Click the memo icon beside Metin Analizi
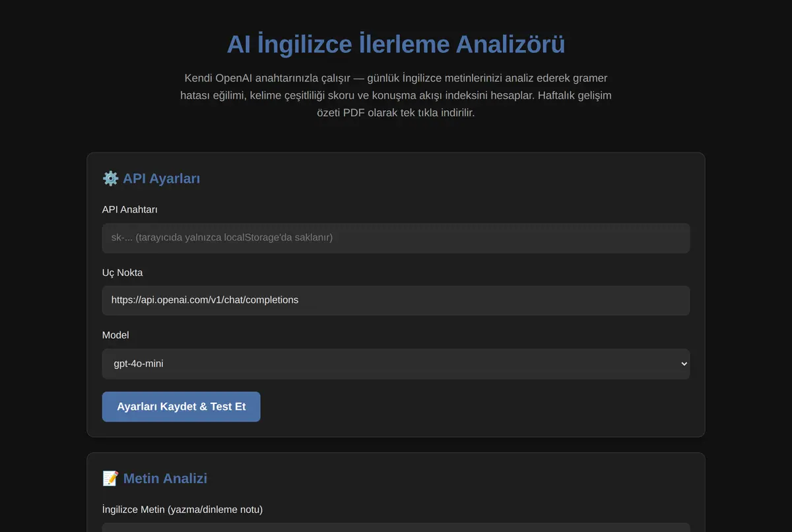The height and width of the screenshot is (532, 792). pyautogui.click(x=110, y=479)
